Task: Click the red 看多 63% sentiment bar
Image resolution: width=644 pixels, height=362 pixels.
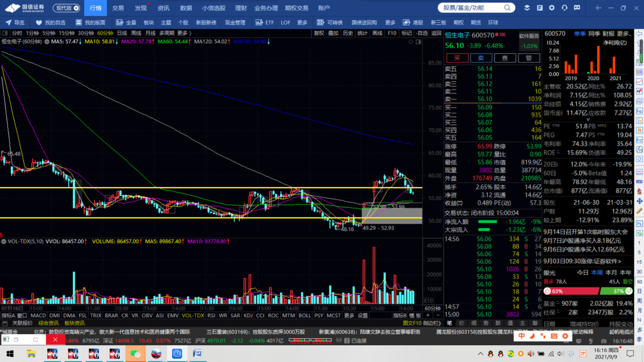Action: [x=572, y=291]
